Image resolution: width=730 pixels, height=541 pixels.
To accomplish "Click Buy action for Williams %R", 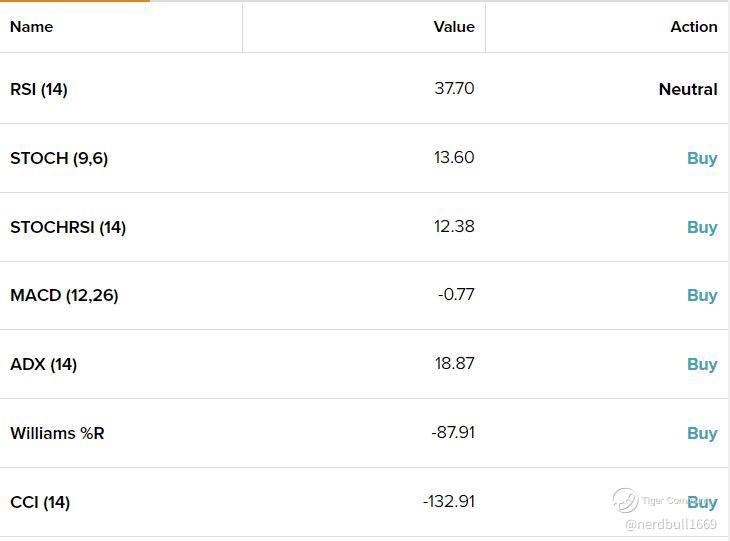I will pyautogui.click(x=702, y=433).
